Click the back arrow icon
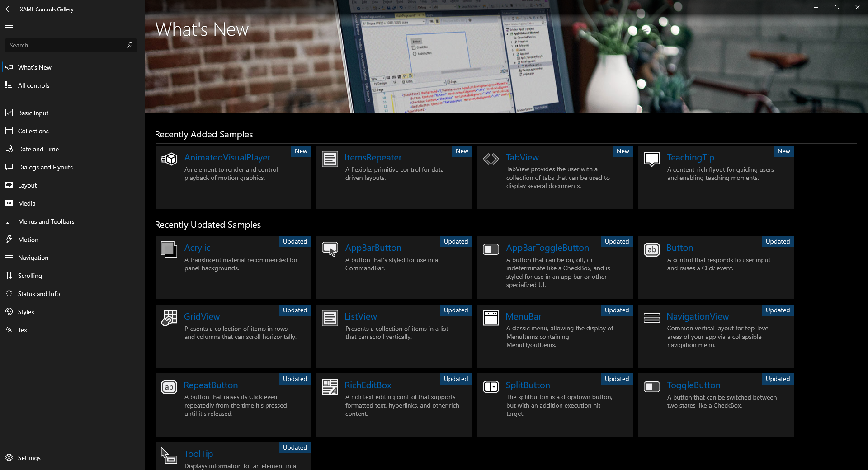This screenshot has height=470, width=868. coord(9,9)
